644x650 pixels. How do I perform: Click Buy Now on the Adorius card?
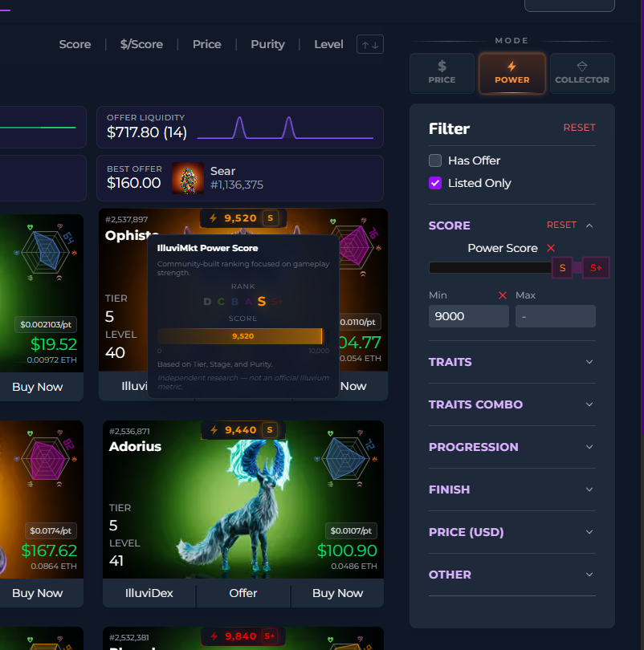click(337, 593)
